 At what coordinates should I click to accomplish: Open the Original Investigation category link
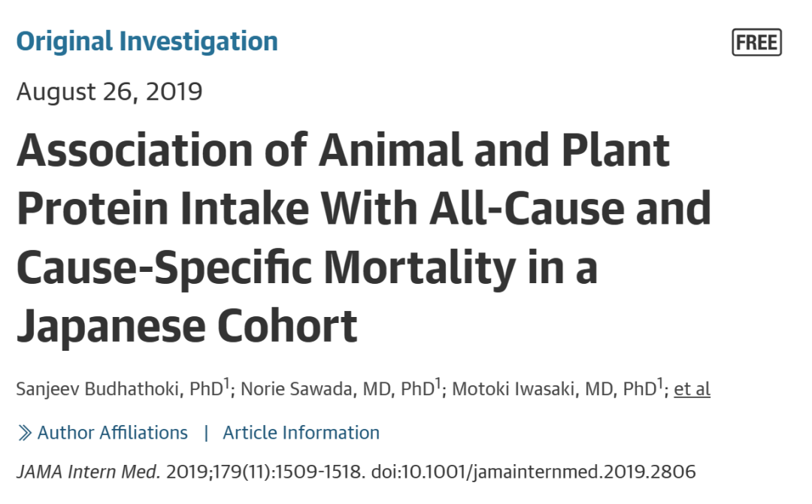tap(147, 41)
